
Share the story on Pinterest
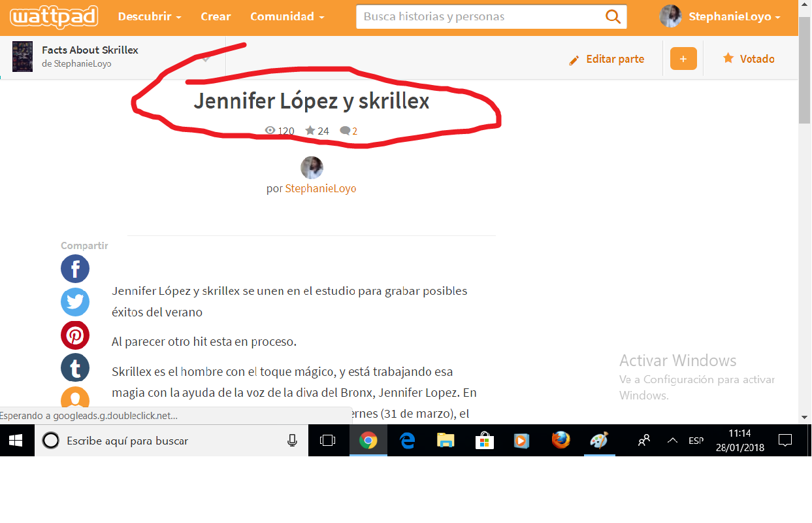coord(75,335)
